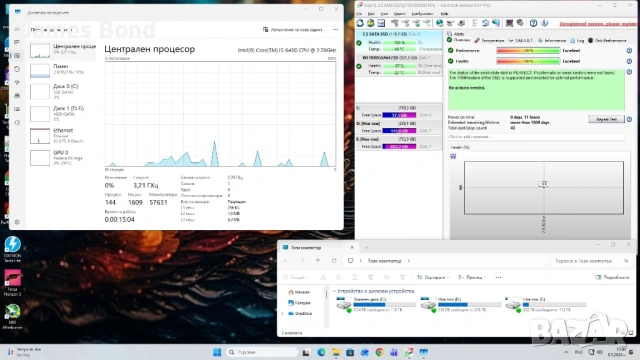Open Task Manager settings gear icon

pyautogui.click(x=17, y=222)
